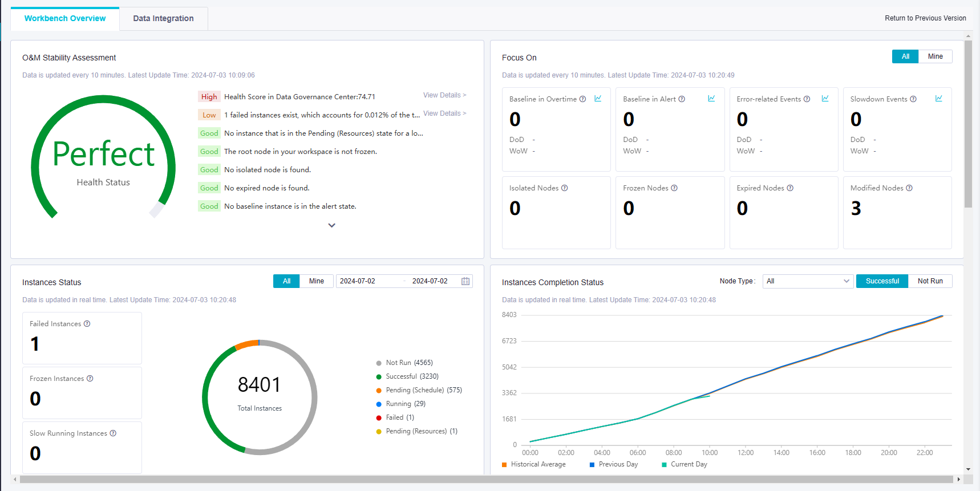Image resolution: width=980 pixels, height=491 pixels.
Task: Click the scroll down arrow at right edge
Action: [968, 469]
